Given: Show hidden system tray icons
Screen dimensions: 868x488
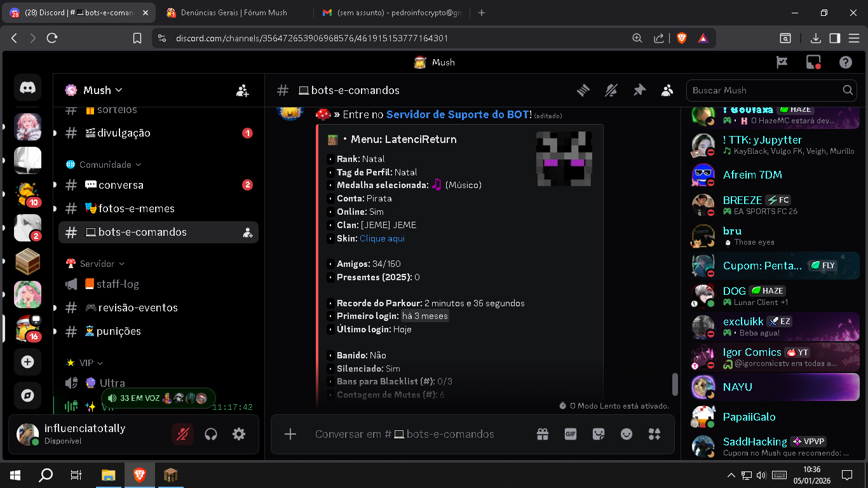Looking at the screenshot, I should click(x=731, y=475).
